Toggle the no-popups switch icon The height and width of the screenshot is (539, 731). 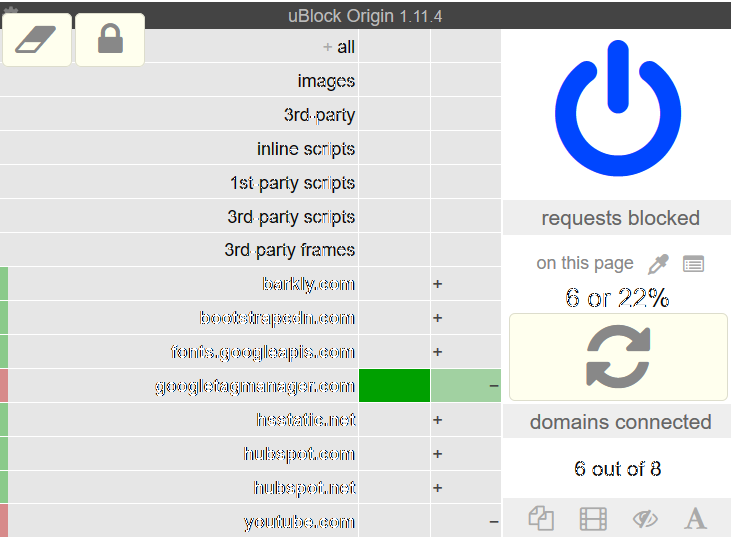[541, 518]
